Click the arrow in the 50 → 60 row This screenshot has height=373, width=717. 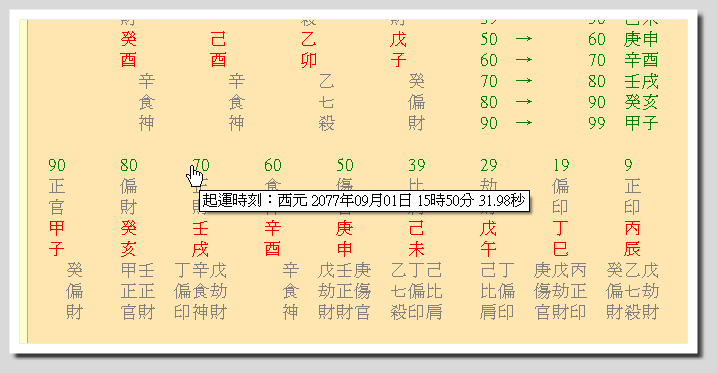pos(524,39)
